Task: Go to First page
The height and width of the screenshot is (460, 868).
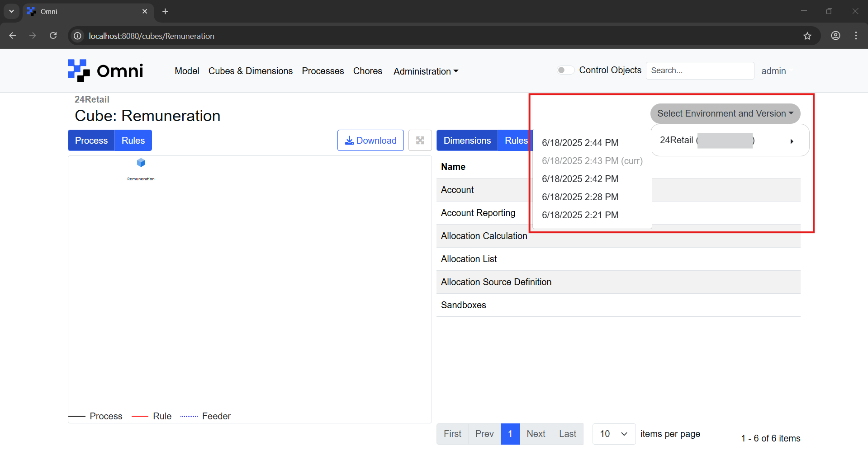Action: click(452, 434)
